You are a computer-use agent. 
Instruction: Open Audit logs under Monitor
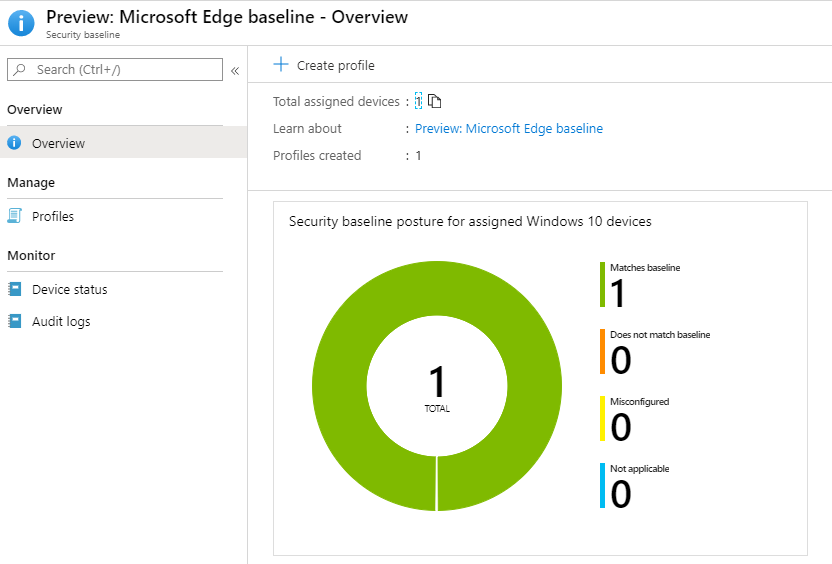[x=124, y=322]
